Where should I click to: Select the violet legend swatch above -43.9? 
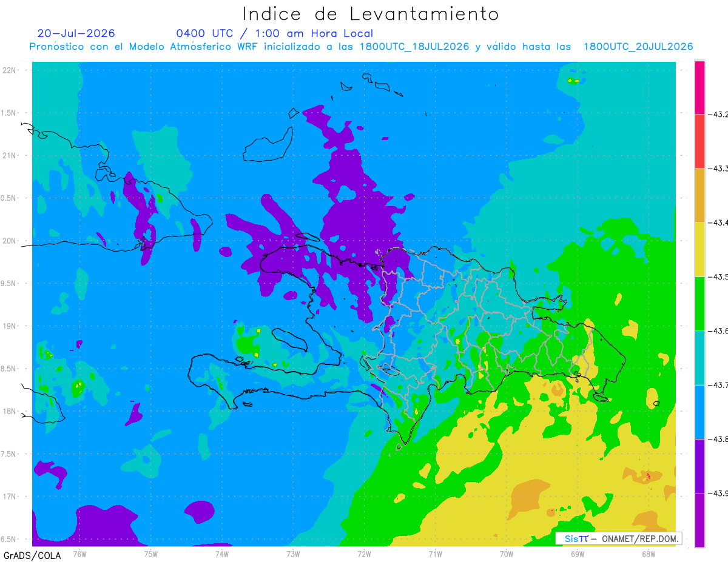699,466
